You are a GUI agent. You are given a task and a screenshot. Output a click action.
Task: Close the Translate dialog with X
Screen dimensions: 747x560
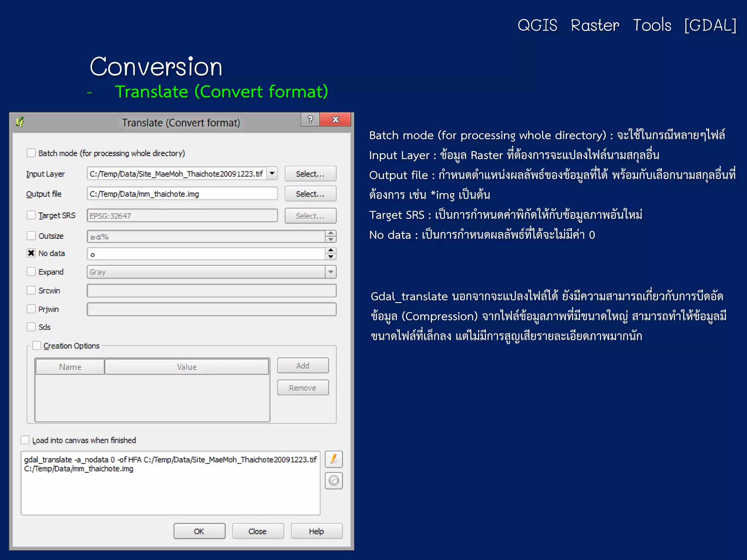335,120
